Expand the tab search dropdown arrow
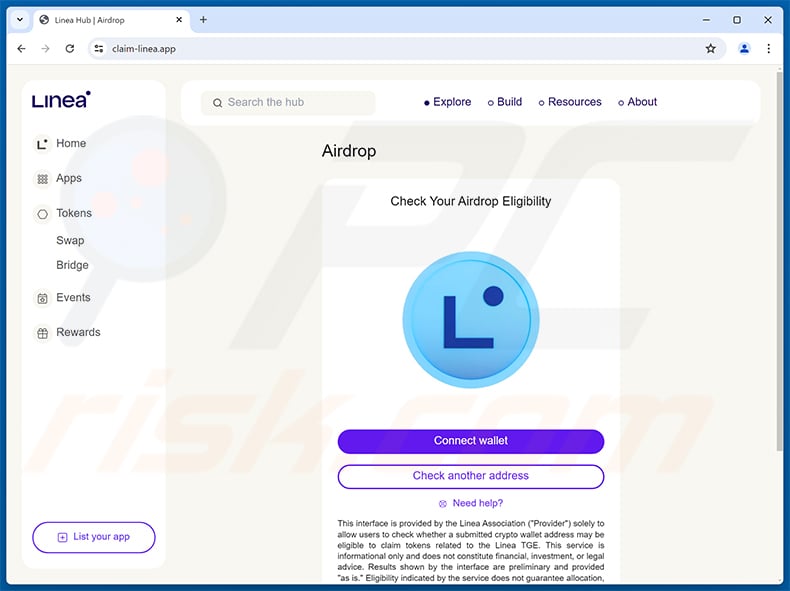The height and width of the screenshot is (591, 790). 20,20
